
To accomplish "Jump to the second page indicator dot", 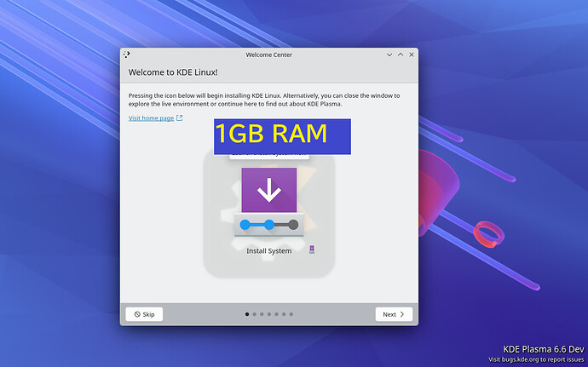I will (x=254, y=314).
